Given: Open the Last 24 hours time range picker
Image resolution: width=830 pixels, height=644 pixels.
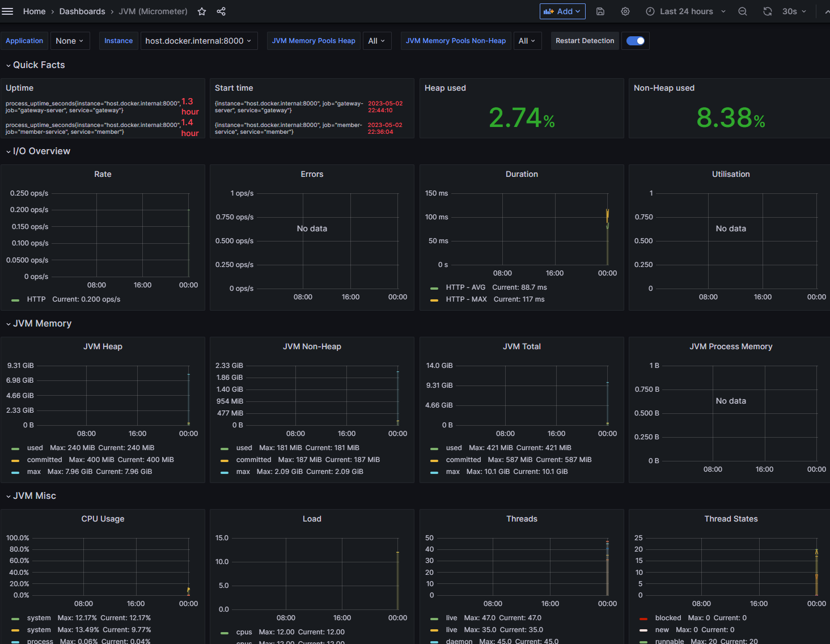Looking at the screenshot, I should pyautogui.click(x=686, y=11).
